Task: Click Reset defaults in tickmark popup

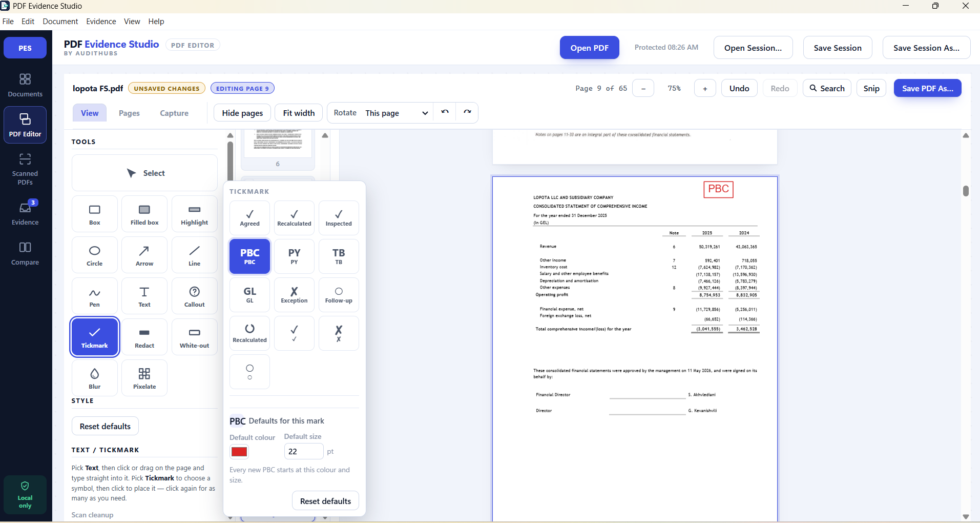Action: [325, 501]
